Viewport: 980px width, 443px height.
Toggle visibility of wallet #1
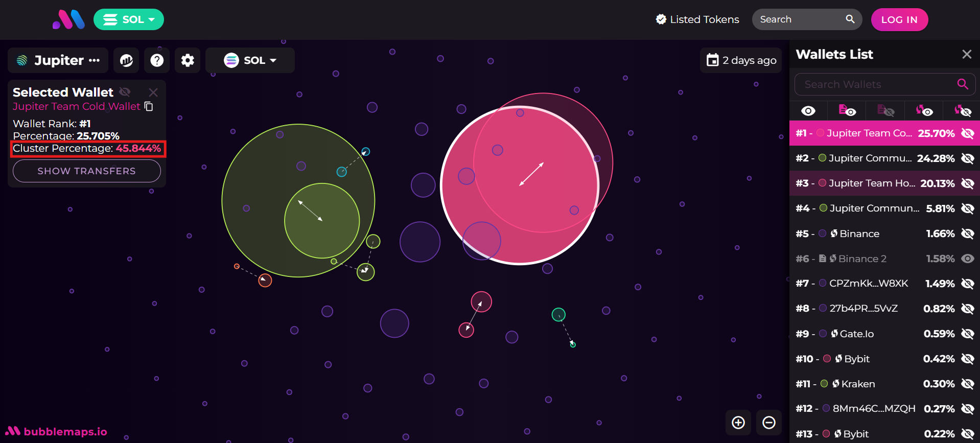click(968, 133)
